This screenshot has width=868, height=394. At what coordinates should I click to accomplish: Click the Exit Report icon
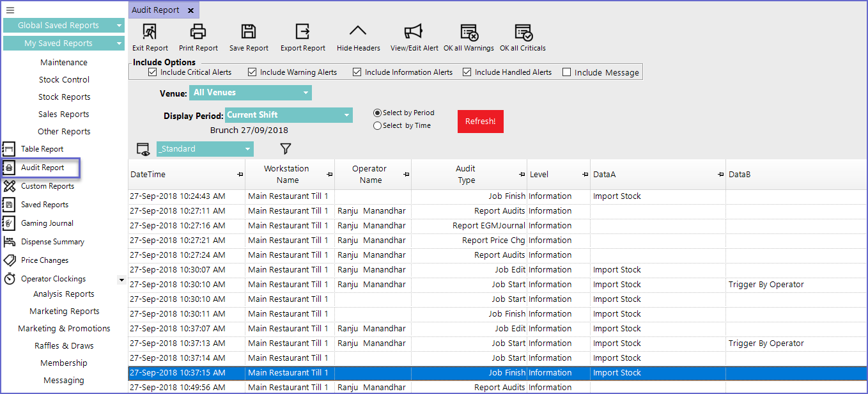tap(150, 32)
